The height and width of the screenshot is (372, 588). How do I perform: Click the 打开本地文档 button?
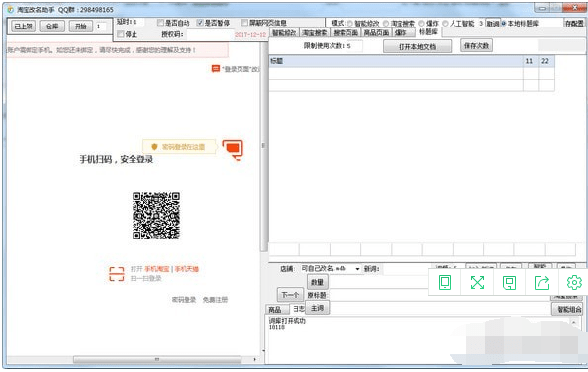tap(417, 47)
